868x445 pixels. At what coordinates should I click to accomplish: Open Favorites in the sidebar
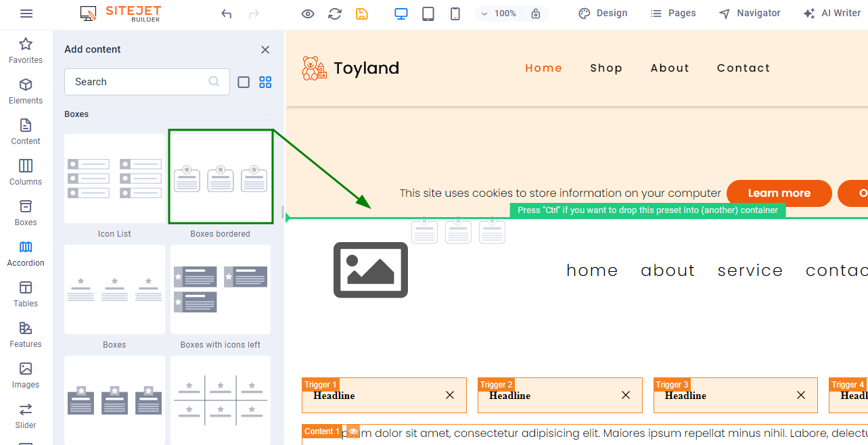pyautogui.click(x=26, y=51)
